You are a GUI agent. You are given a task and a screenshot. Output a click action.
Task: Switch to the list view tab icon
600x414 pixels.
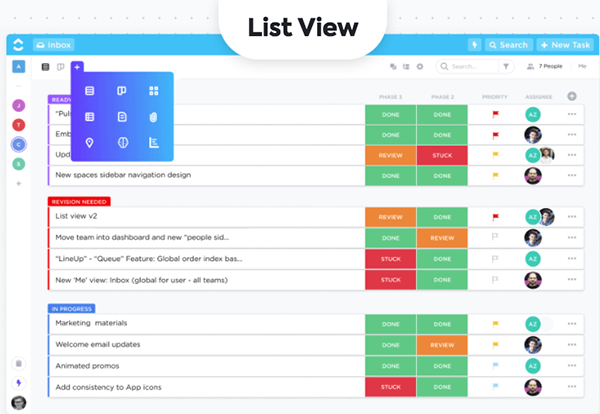[x=46, y=67]
